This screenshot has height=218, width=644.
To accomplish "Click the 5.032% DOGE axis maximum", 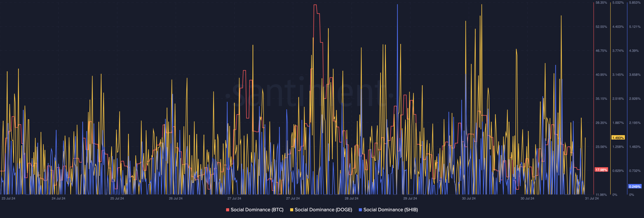I will [618, 3].
